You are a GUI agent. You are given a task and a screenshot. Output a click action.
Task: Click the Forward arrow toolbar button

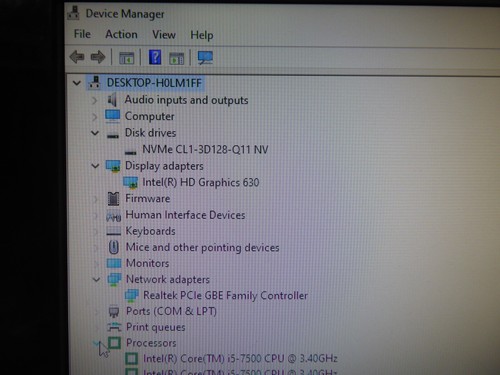(x=98, y=57)
